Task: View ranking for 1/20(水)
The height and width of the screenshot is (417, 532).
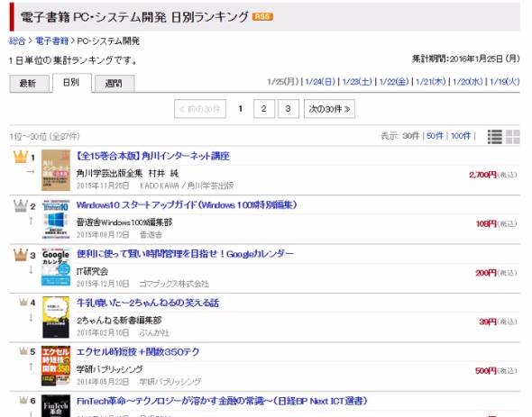Action: click(467, 82)
